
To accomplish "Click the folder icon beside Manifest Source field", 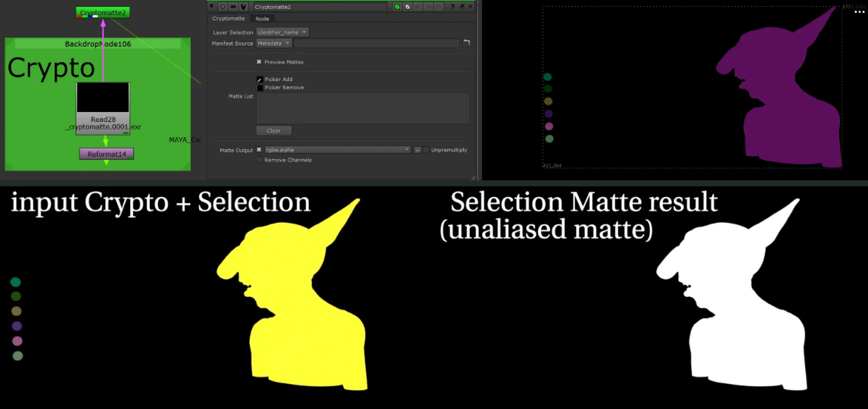I will 466,43.
